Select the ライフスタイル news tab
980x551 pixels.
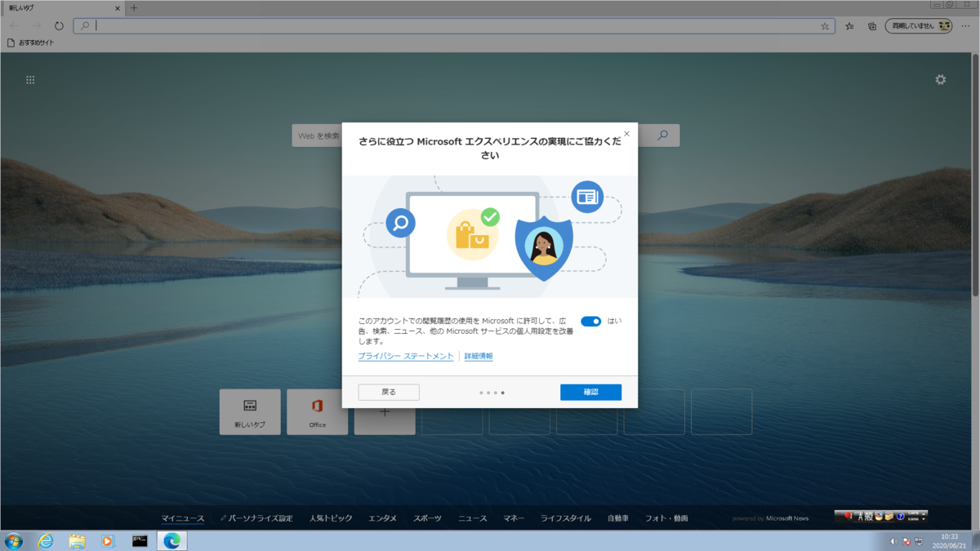click(x=566, y=518)
